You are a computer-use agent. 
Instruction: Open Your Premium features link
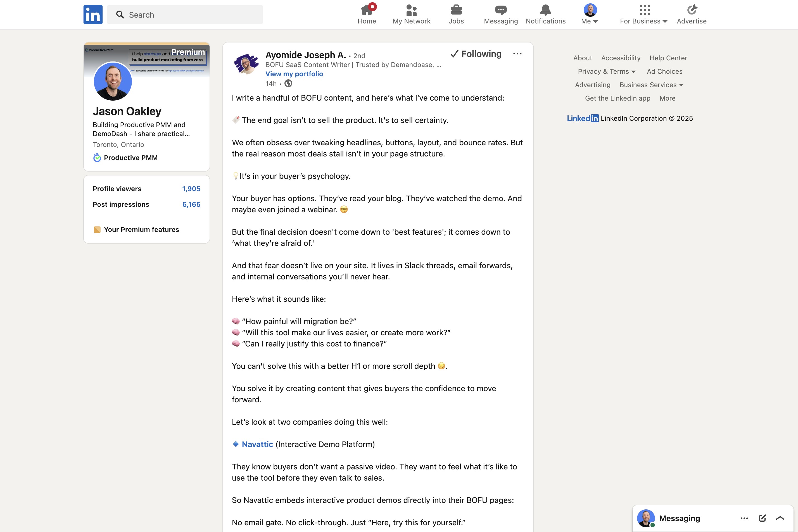click(141, 230)
